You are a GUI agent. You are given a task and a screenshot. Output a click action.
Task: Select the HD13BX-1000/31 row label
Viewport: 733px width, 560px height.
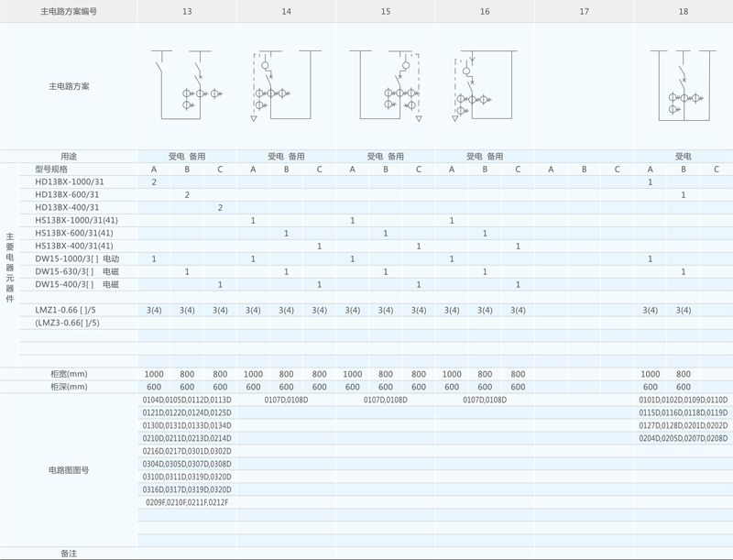(x=70, y=182)
